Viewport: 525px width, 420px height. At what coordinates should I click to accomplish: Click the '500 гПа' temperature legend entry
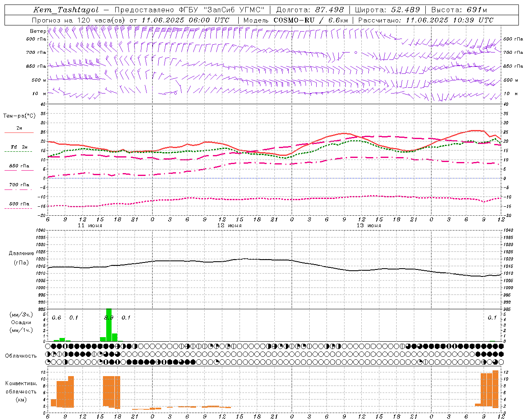19,204
